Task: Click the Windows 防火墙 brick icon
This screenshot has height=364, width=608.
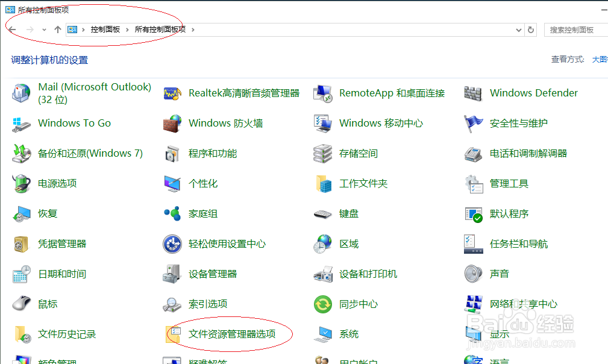Action: 172,124
